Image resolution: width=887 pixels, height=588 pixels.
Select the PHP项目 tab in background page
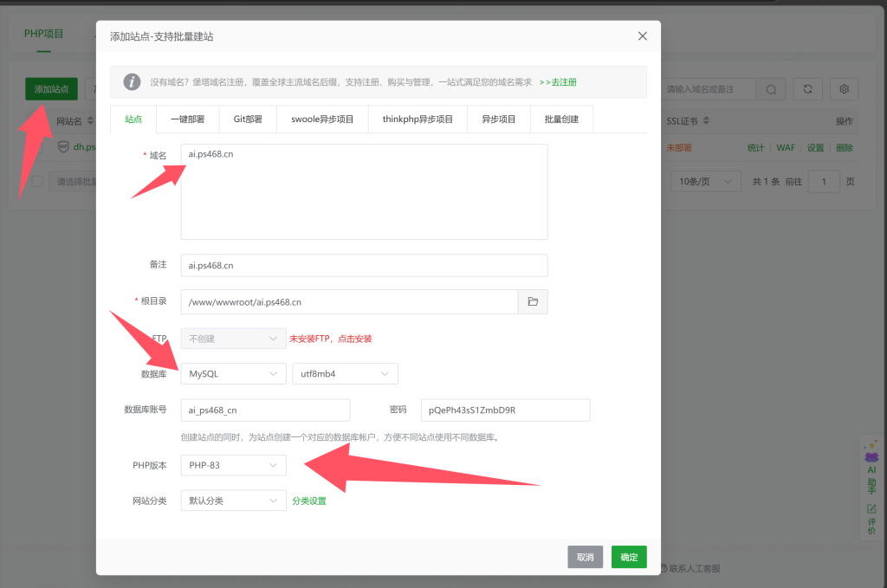click(43, 34)
